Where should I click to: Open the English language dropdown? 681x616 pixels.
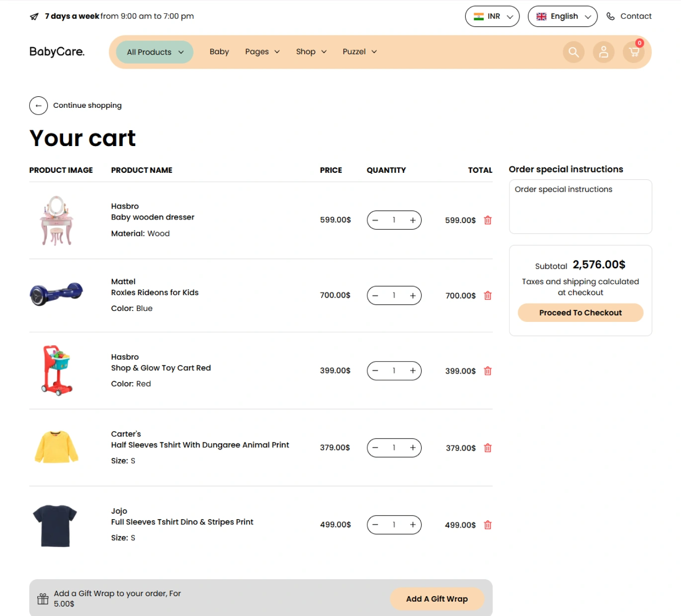pyautogui.click(x=562, y=16)
